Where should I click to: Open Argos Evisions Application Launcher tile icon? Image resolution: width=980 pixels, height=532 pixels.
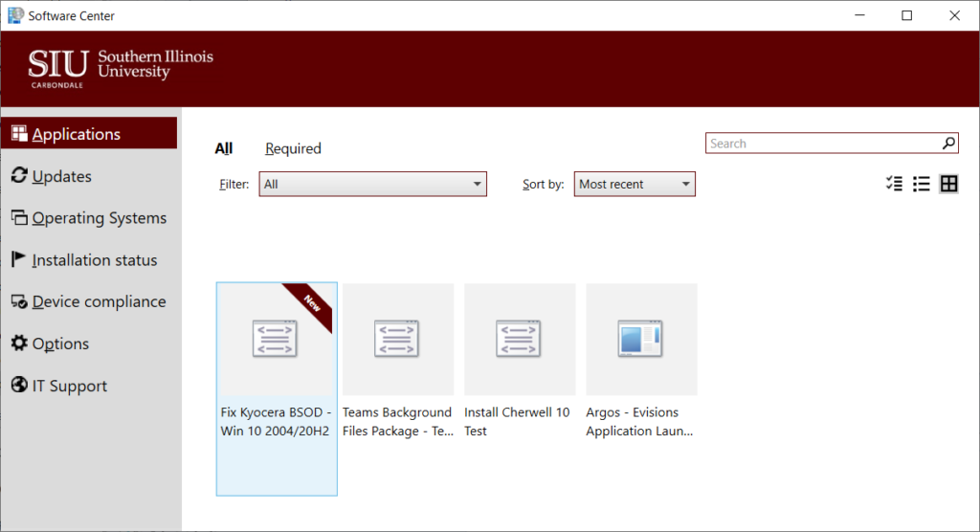[640, 339]
